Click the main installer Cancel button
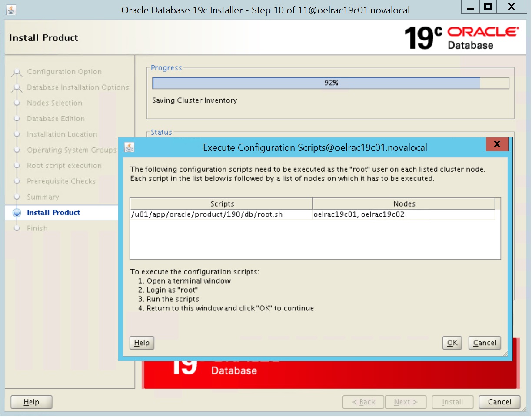Image resolution: width=532 pixels, height=417 pixels. pyautogui.click(x=499, y=402)
